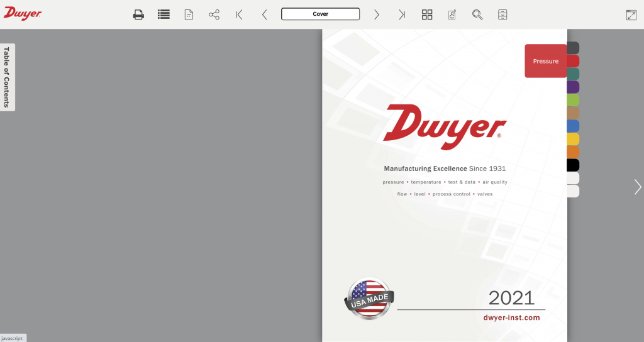Viewport: 644px width, 342px height.
Task: Click the share icon
Action: click(x=214, y=15)
